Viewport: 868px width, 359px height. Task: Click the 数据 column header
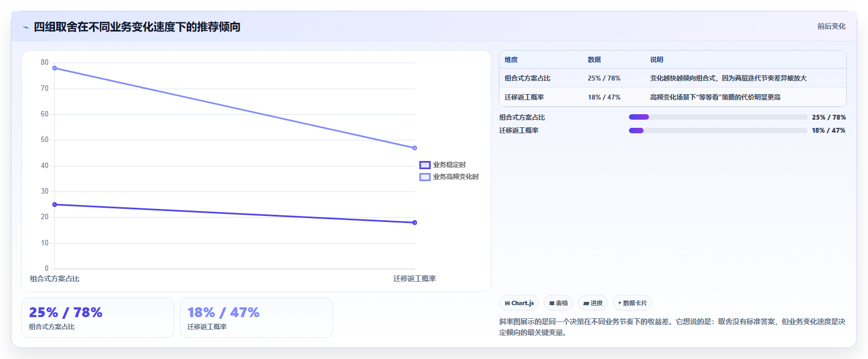tap(594, 60)
